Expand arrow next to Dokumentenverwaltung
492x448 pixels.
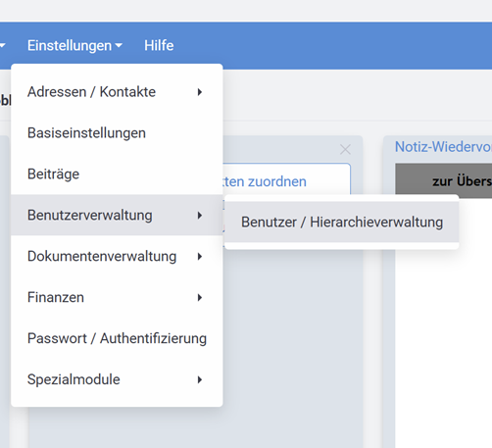[200, 257]
